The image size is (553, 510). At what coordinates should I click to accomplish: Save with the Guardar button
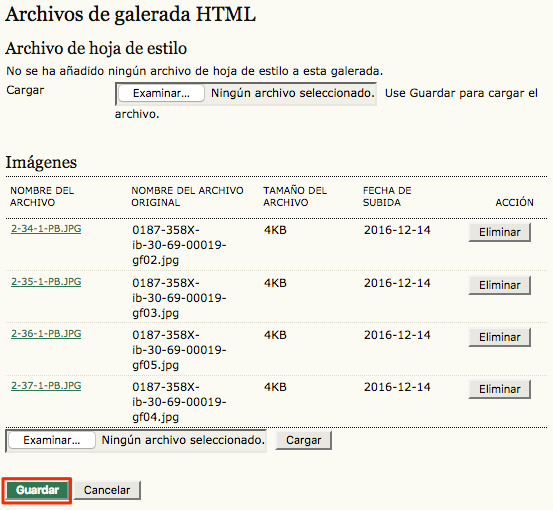37,490
